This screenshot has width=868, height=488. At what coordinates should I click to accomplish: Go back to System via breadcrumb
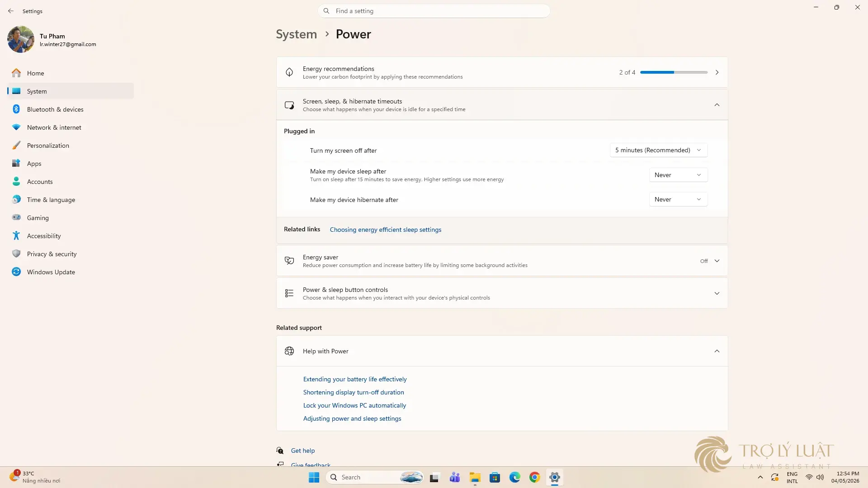click(297, 34)
